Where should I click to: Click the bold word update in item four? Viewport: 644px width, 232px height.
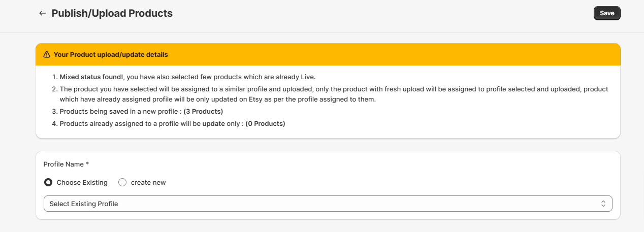coord(213,123)
